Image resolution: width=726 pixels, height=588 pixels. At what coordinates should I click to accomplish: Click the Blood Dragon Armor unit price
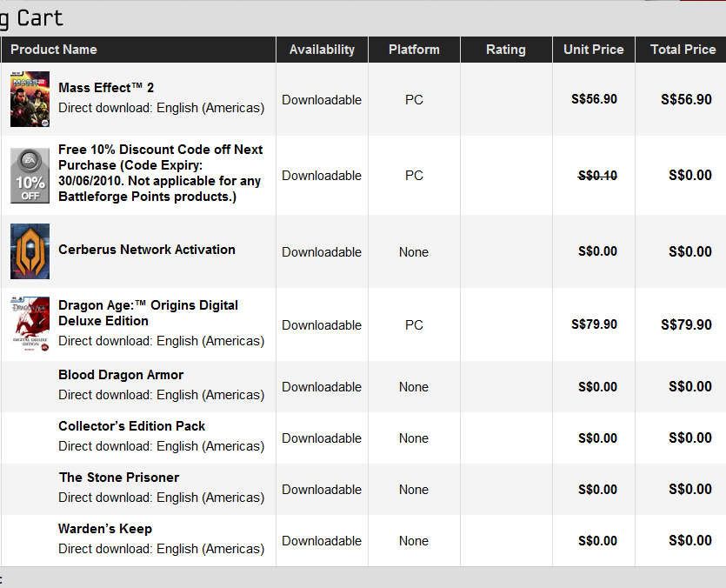tap(597, 386)
